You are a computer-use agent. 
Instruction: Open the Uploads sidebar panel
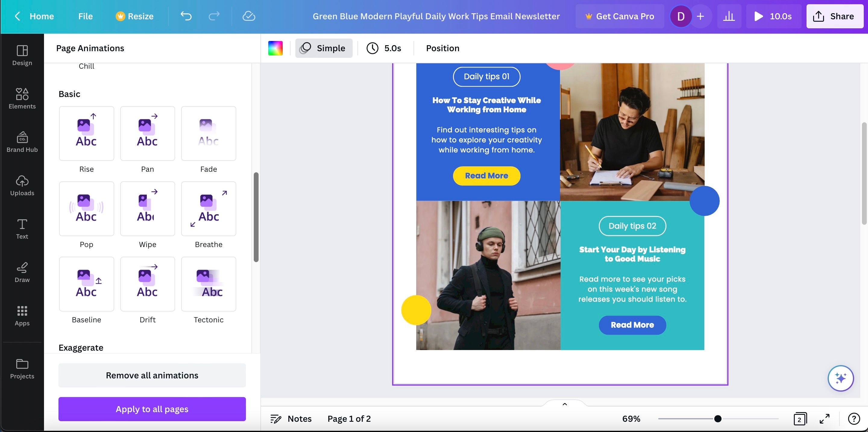[x=22, y=185]
